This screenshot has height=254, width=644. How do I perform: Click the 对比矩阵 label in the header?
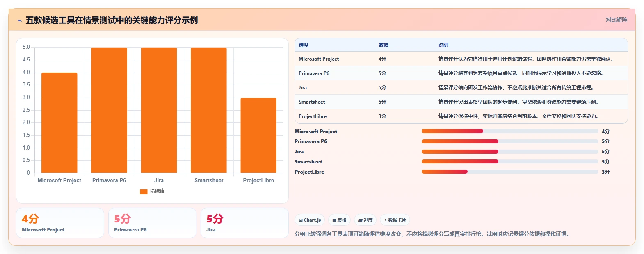616,20
